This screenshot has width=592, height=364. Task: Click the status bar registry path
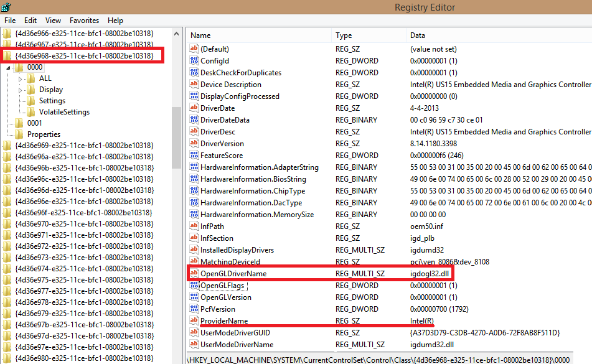(x=378, y=360)
